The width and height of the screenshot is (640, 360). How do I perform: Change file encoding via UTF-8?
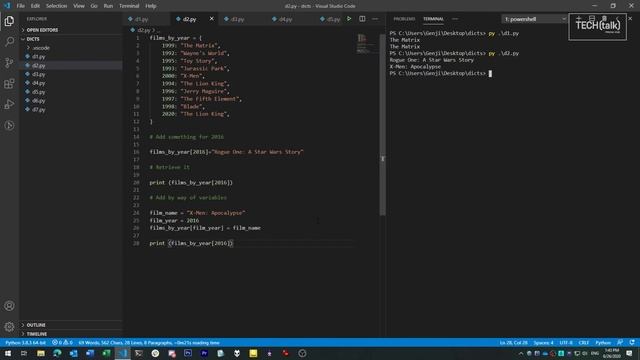[566, 342]
